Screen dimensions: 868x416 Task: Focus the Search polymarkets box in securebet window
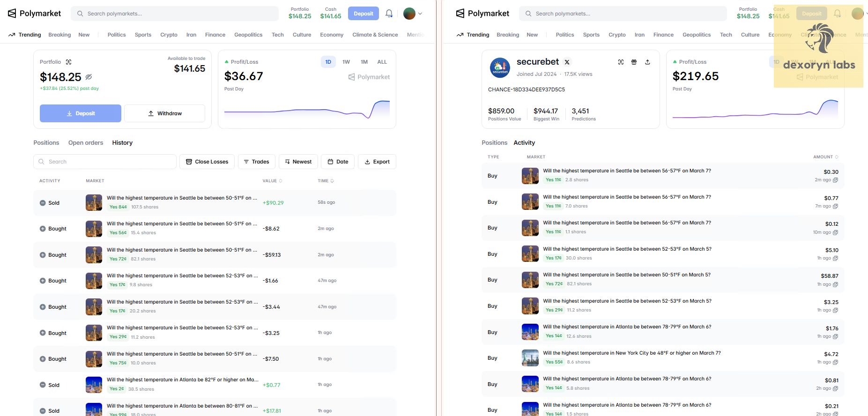click(623, 14)
